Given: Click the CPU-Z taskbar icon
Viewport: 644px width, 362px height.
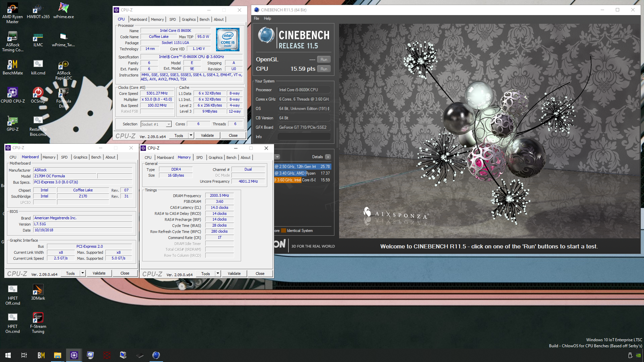Looking at the screenshot, I should (74, 355).
